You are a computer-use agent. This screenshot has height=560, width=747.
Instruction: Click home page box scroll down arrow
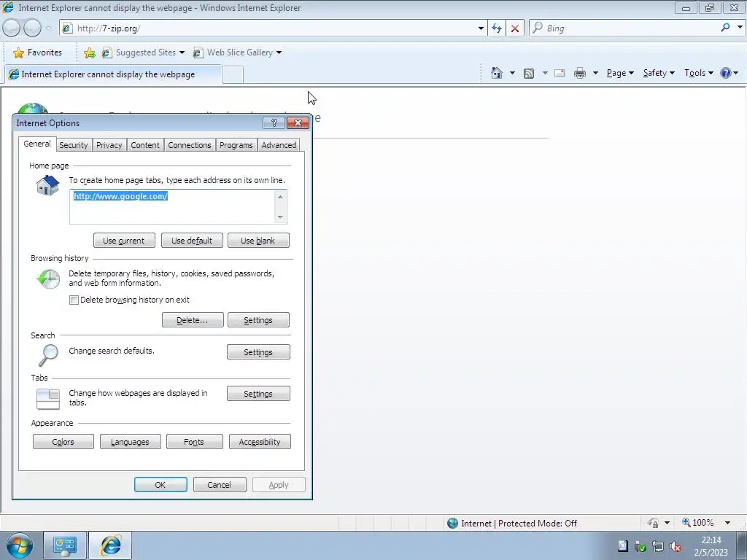281,217
